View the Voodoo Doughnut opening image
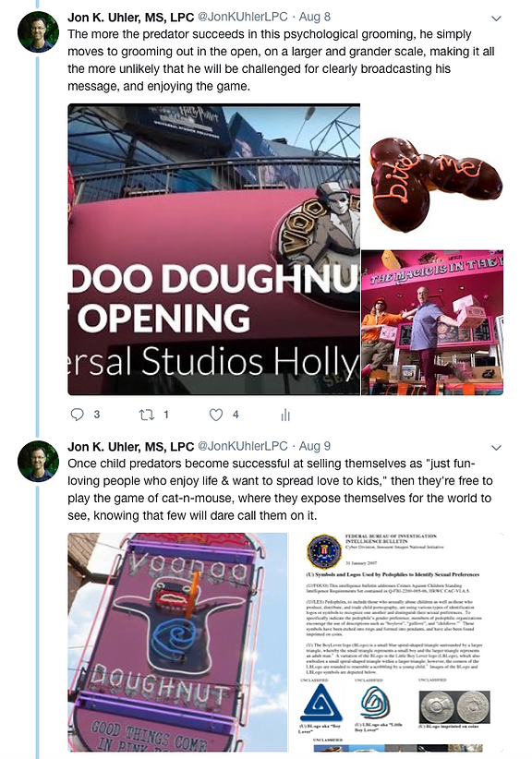The image size is (532, 759). (x=214, y=249)
